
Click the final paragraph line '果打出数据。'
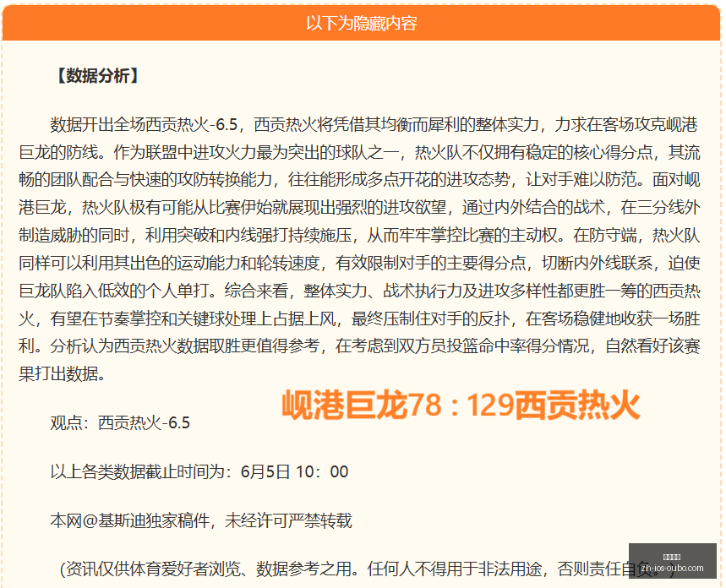[63, 373]
